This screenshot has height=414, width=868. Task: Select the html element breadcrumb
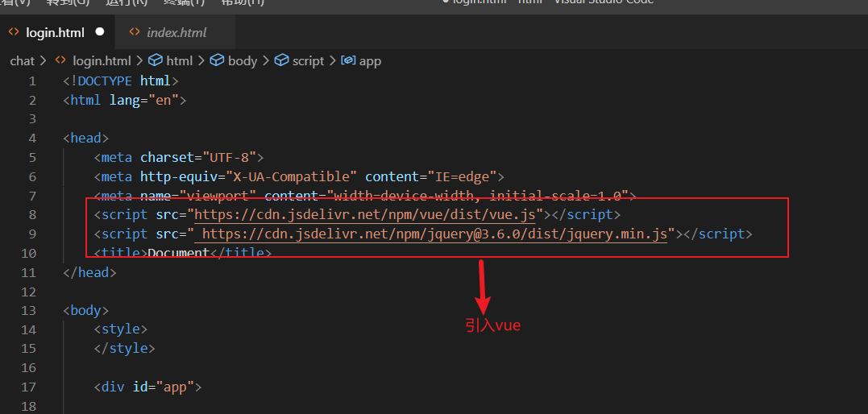pos(180,61)
